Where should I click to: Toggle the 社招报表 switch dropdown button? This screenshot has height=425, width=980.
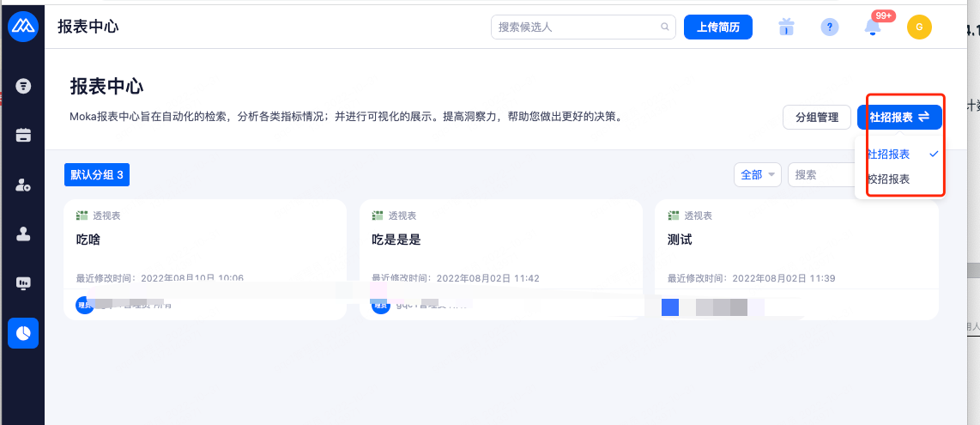[899, 118]
